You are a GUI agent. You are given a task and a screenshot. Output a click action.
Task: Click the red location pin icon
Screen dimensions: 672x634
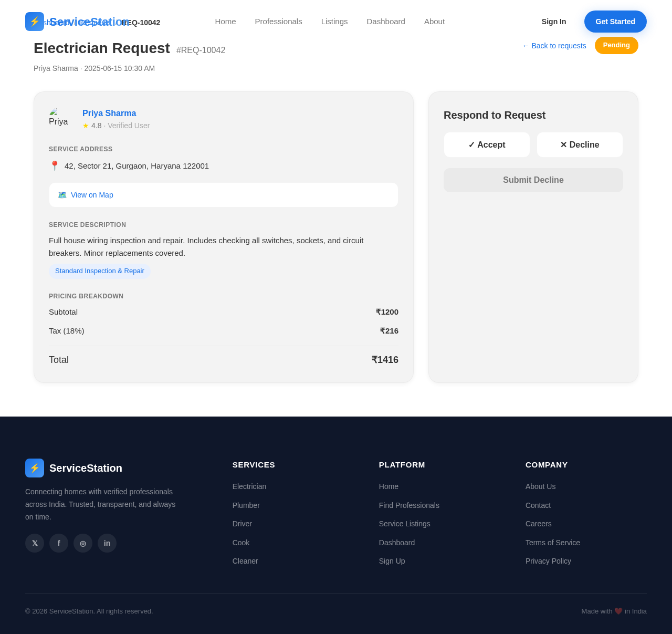pos(55,166)
